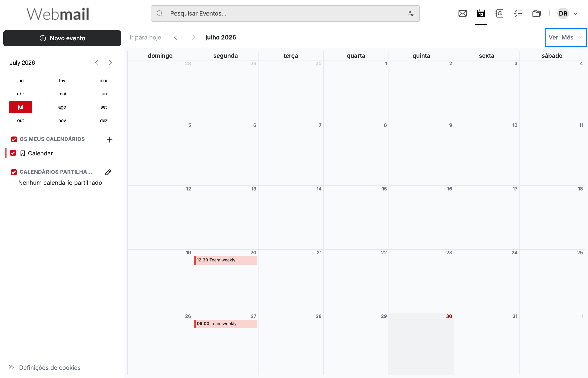Click the Novo evento button
The height and width of the screenshot is (378, 588).
click(x=62, y=38)
